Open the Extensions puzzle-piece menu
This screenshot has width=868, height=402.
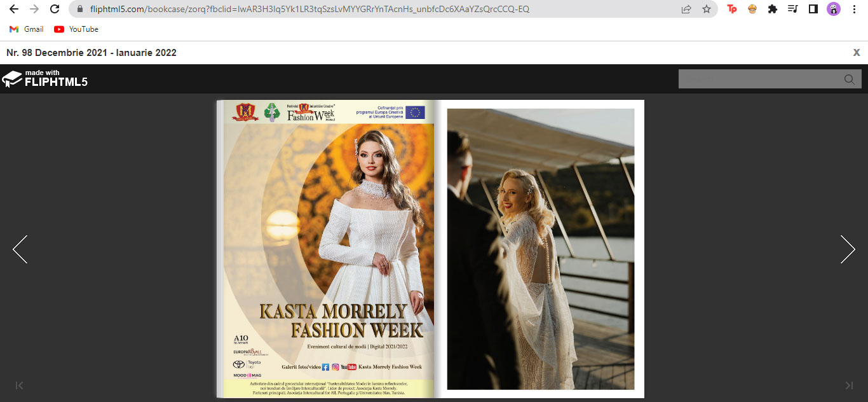[773, 10]
